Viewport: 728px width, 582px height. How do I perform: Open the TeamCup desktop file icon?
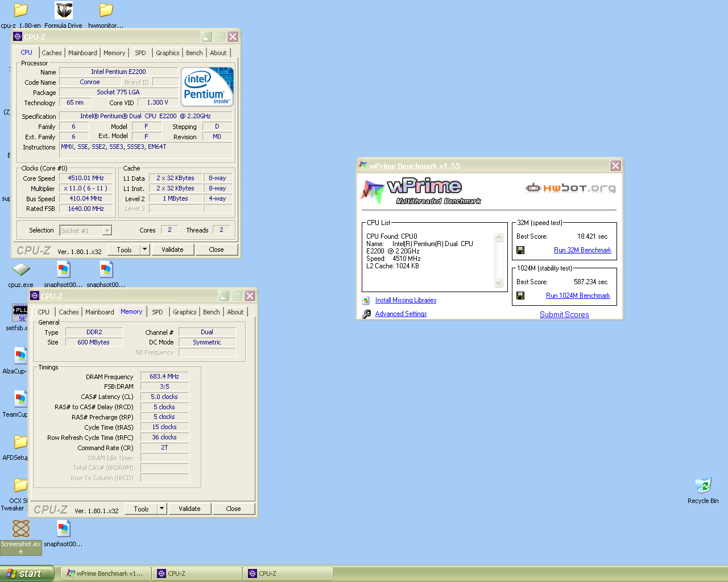[21, 399]
